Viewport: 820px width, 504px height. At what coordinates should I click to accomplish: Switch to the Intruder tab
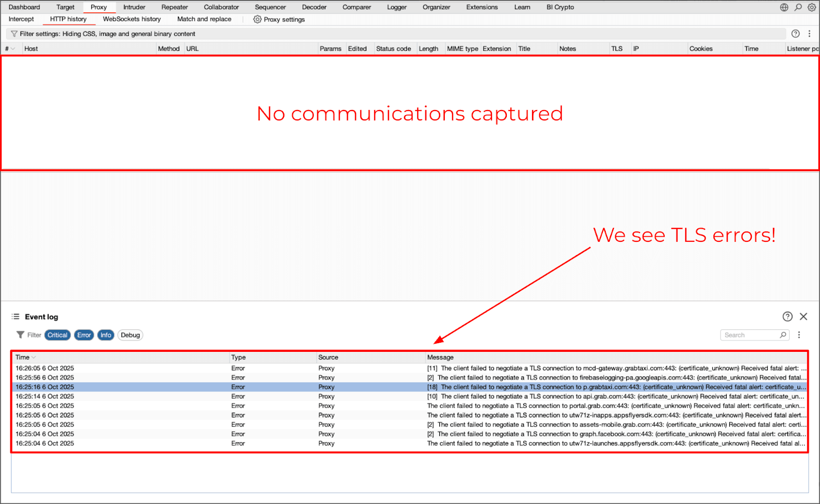tap(134, 7)
